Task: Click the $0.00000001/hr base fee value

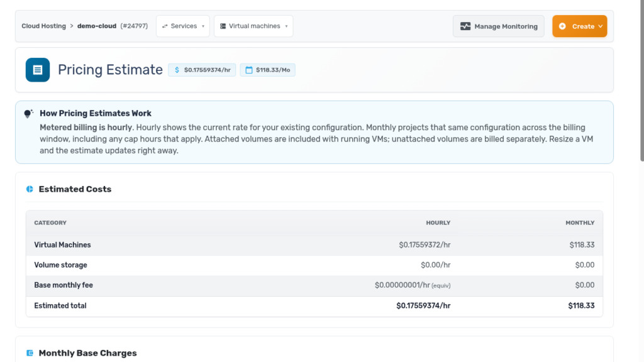Action: pyautogui.click(x=413, y=285)
